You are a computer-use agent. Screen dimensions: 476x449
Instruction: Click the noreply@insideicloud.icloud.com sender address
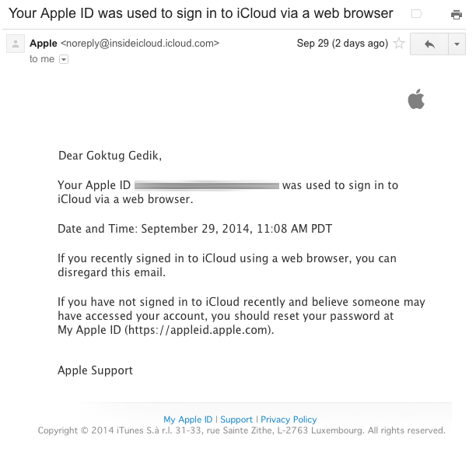[140, 44]
